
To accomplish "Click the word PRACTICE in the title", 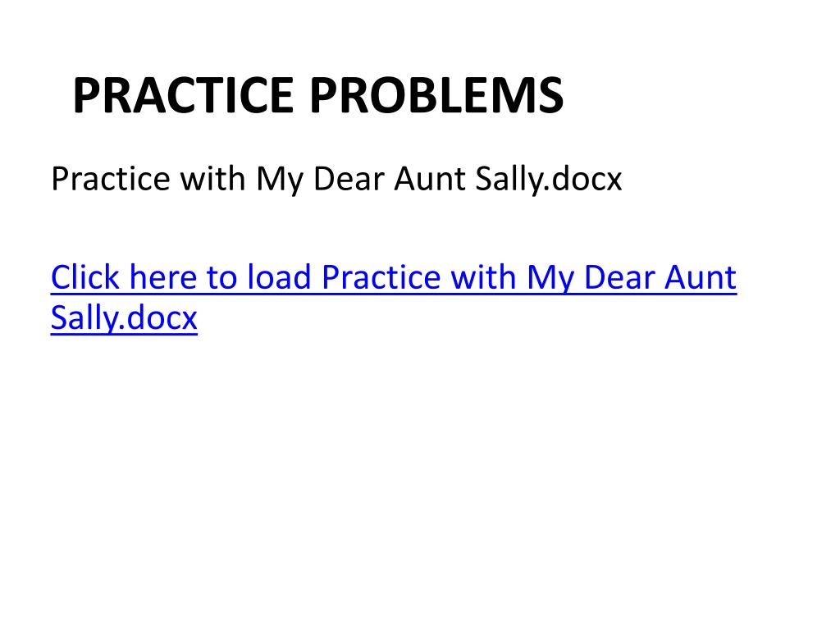I will coord(183,95).
